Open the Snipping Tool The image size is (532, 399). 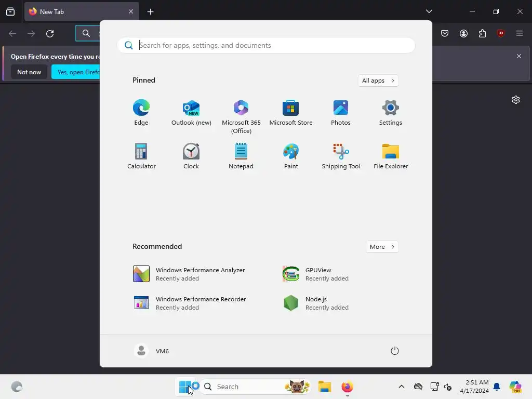[x=341, y=156]
